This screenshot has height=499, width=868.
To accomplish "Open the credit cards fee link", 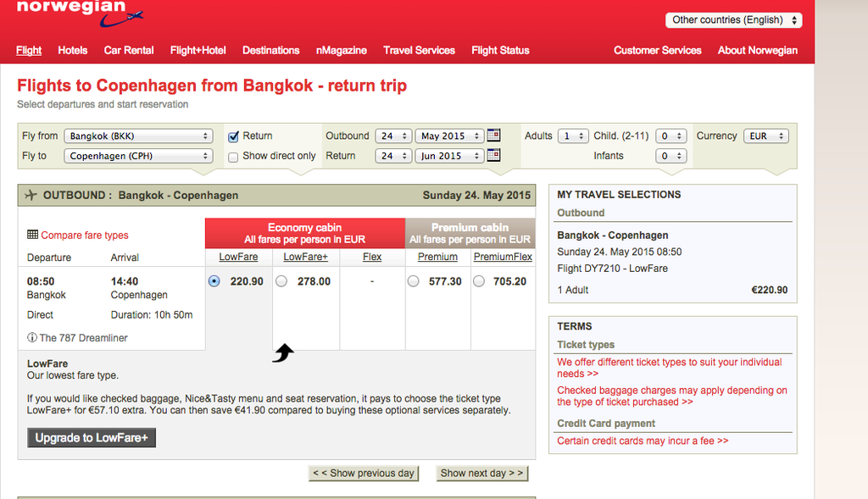I will point(643,441).
